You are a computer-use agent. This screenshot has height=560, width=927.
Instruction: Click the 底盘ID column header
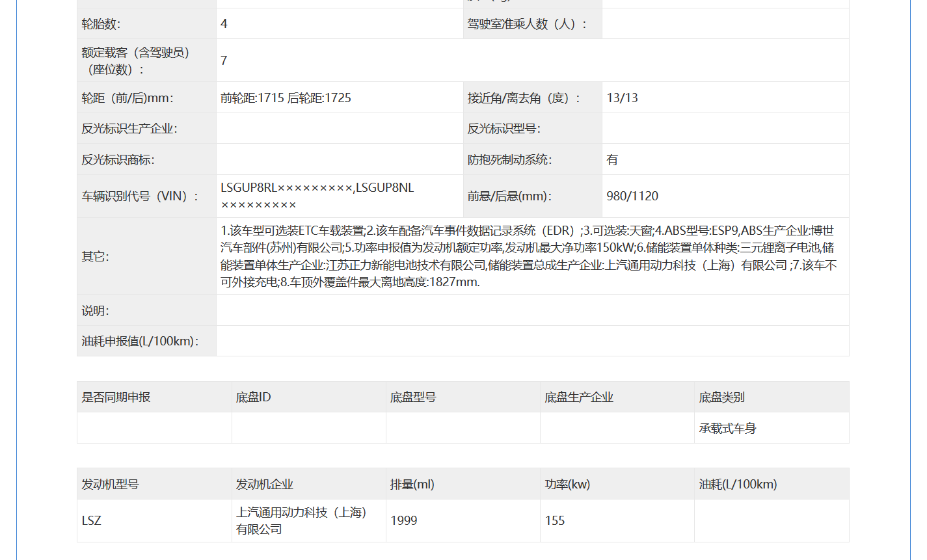253,397
